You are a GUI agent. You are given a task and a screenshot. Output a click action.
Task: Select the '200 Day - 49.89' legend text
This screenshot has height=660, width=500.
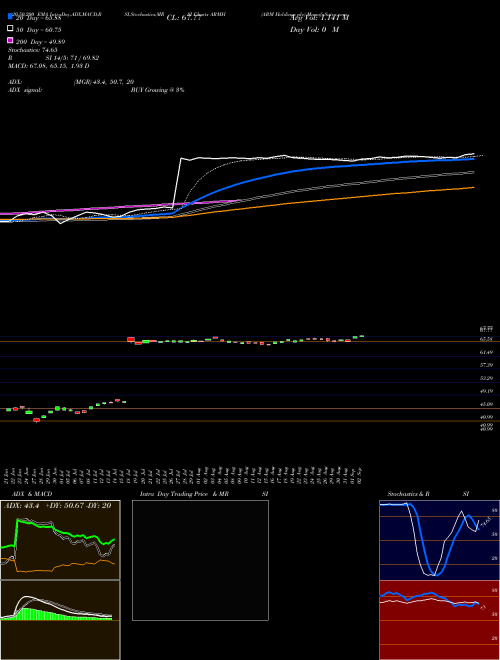coord(41,42)
